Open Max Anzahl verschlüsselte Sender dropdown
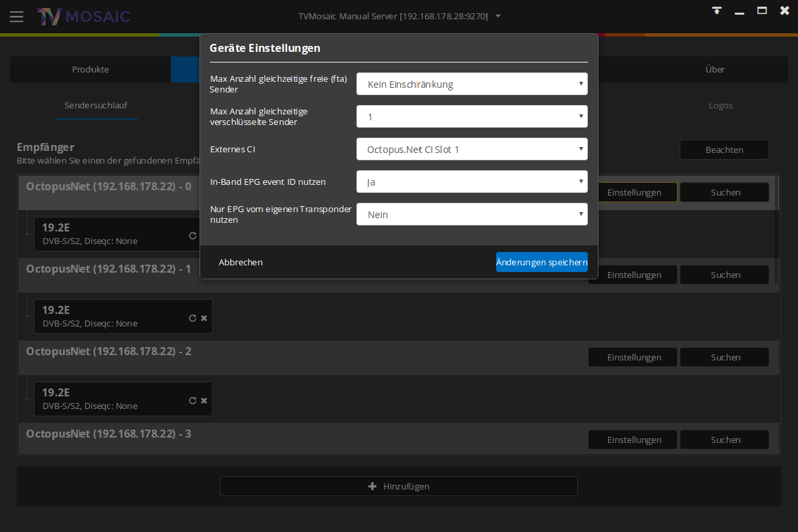Screen dimensions: 798x532 pos(472,116)
